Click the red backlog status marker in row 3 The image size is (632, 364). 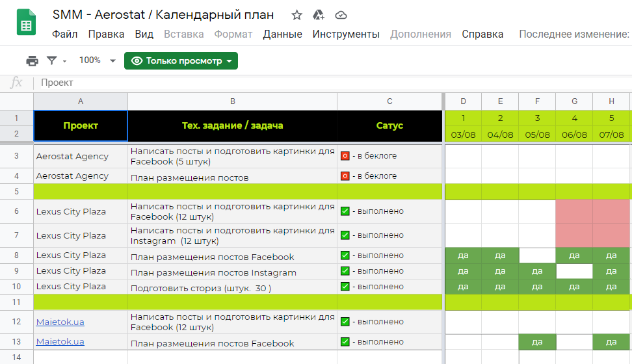(x=345, y=156)
